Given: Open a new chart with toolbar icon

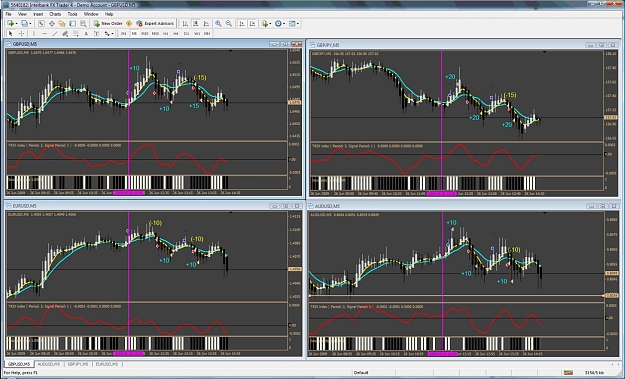Looking at the screenshot, I should [x=10, y=24].
